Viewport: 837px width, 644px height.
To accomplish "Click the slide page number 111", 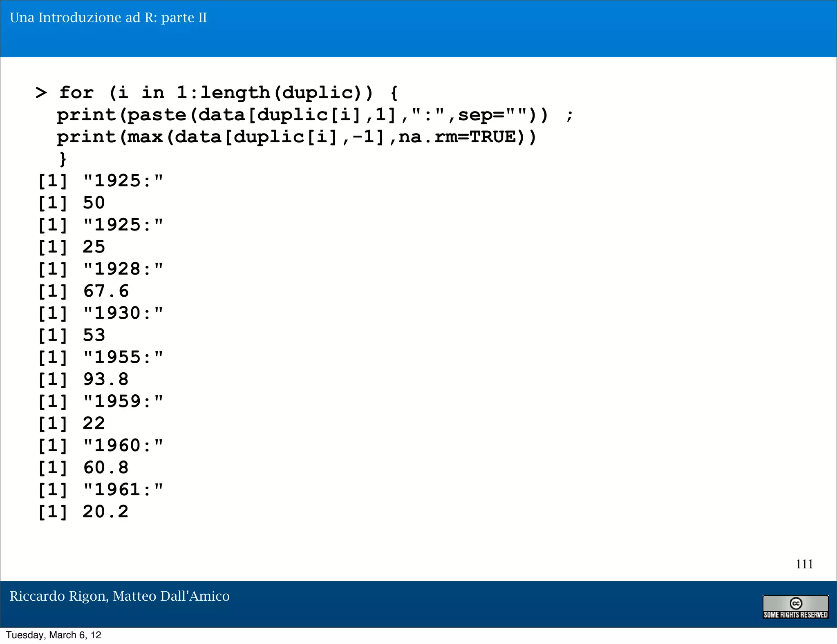I will 804,564.
